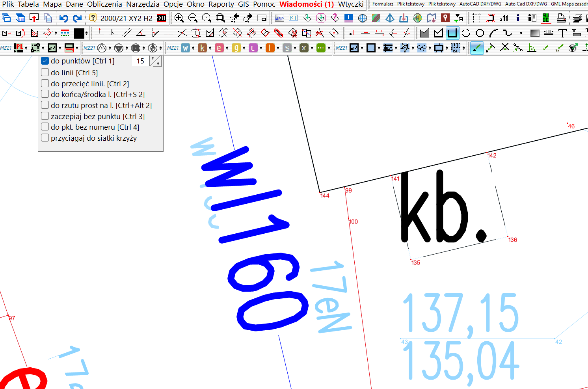The height and width of the screenshot is (389, 588).
Task: Click the zoom out magnifier icon
Action: [x=193, y=18]
